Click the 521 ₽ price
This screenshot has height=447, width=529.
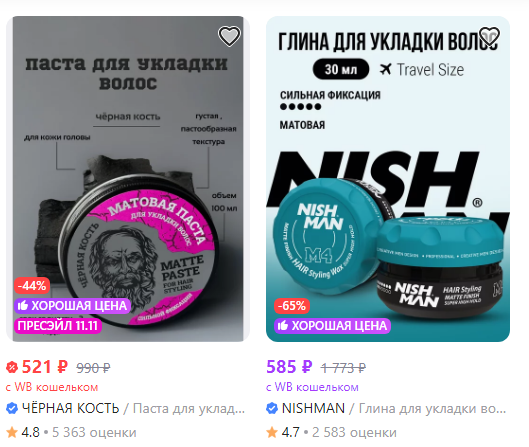(x=45, y=367)
